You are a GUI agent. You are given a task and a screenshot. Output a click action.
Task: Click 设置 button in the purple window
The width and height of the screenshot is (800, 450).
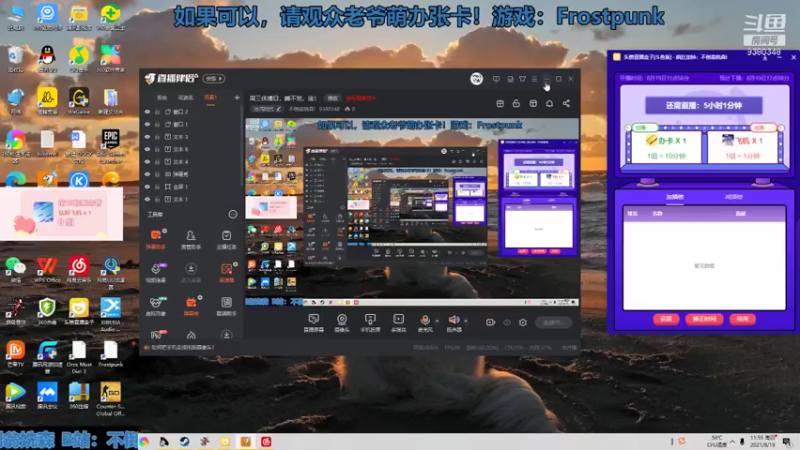click(666, 319)
